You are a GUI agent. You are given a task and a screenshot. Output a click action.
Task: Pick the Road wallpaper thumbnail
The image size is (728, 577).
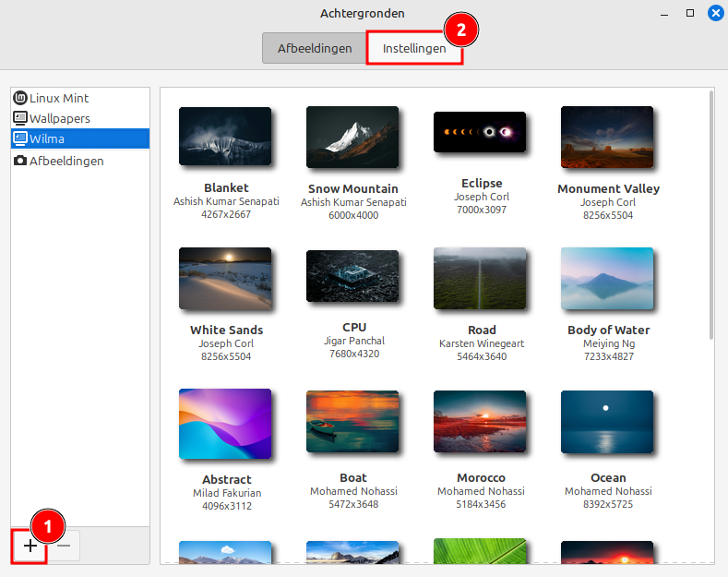coord(480,278)
